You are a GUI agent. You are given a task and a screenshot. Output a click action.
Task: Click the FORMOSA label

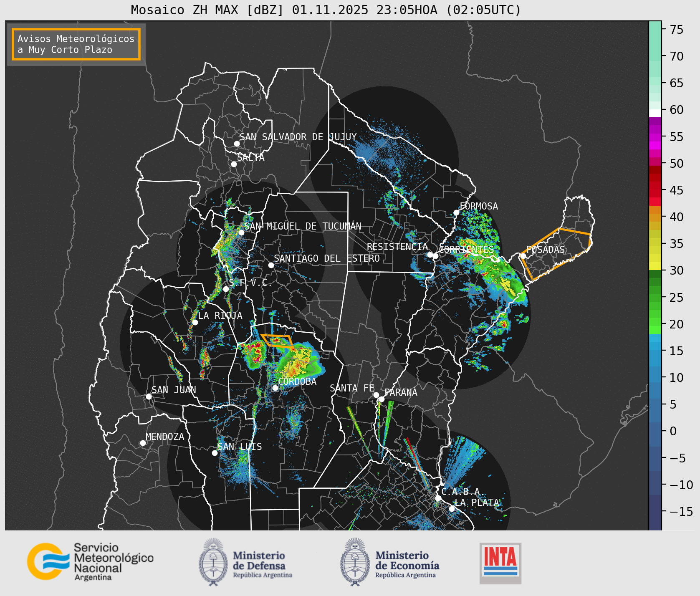pos(479,206)
